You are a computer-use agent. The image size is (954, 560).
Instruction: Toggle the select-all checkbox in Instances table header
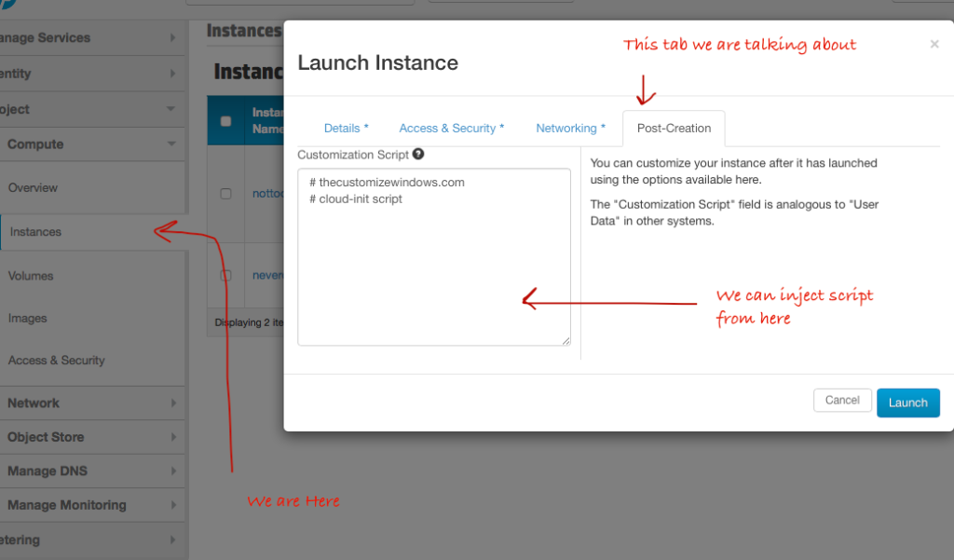tap(225, 121)
